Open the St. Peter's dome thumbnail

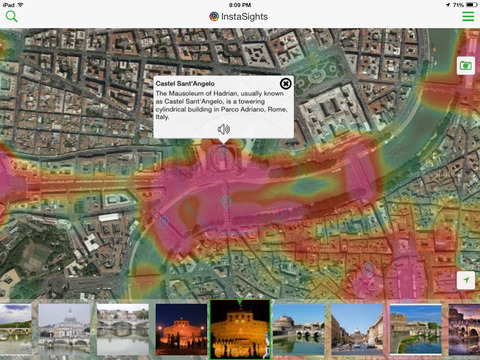64,329
